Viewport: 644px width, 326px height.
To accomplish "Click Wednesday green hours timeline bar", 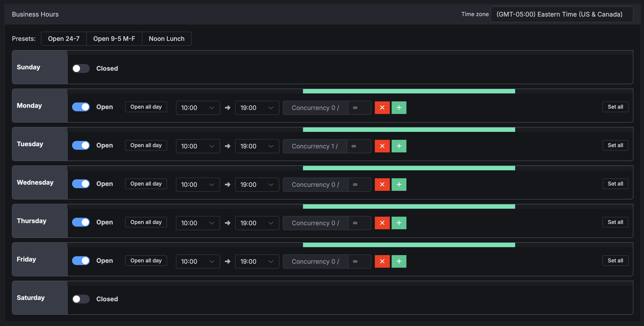I will point(409,168).
